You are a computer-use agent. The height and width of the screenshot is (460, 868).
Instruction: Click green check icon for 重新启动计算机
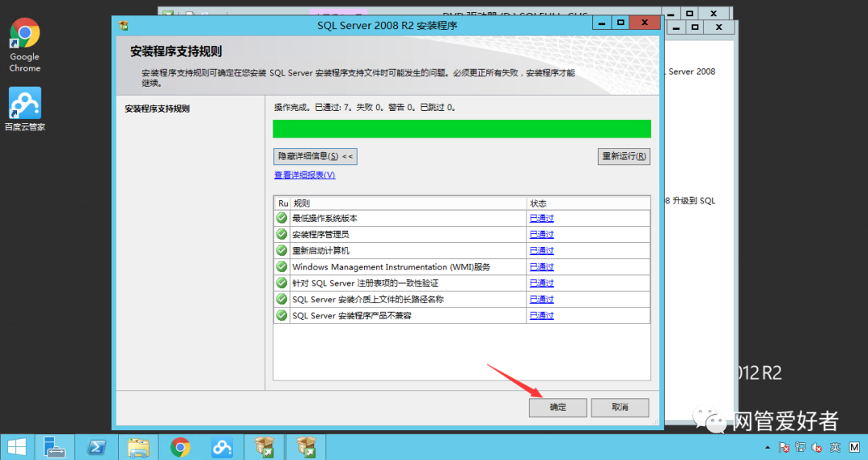point(282,250)
